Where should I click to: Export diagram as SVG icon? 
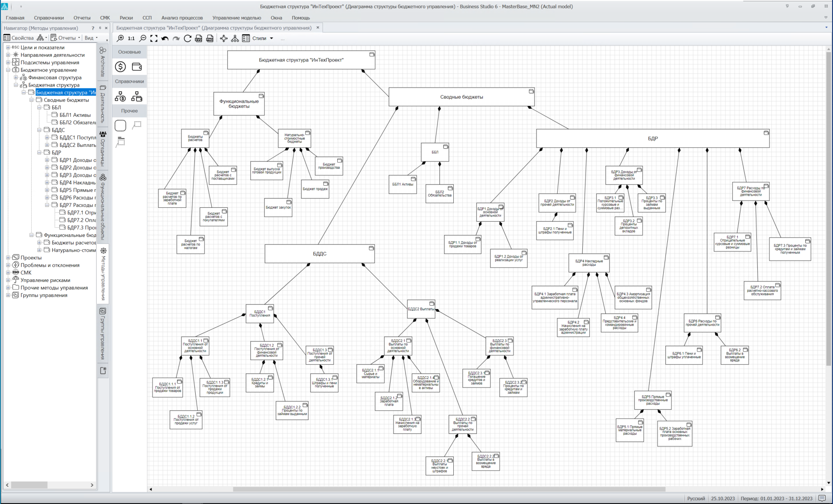199,39
